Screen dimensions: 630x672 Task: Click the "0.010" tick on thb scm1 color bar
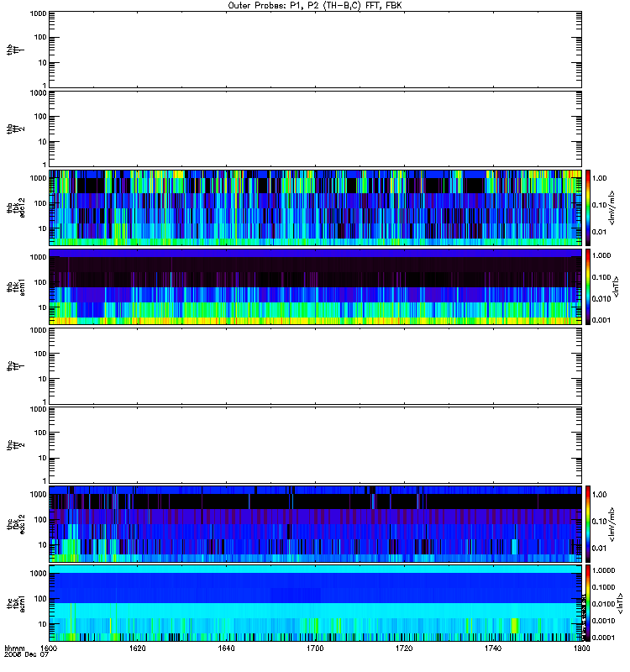(x=601, y=299)
